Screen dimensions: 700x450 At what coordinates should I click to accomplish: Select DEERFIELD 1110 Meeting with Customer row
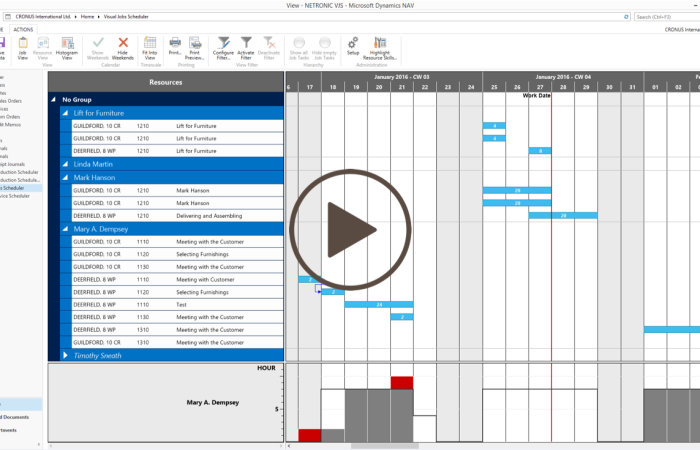click(x=178, y=279)
